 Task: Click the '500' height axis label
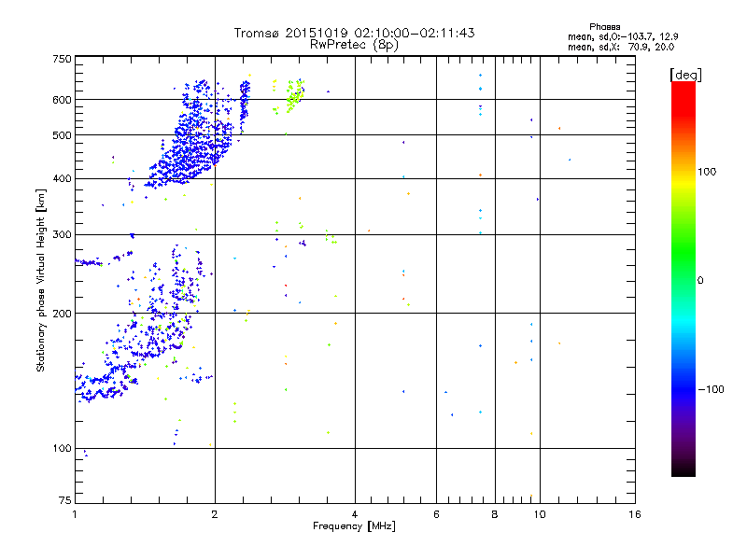[63, 135]
